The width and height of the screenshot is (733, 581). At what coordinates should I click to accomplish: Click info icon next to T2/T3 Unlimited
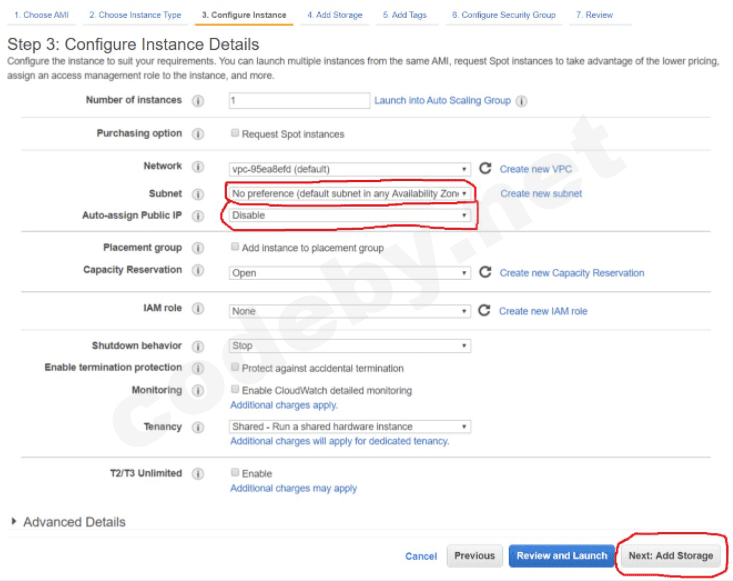tap(198, 474)
